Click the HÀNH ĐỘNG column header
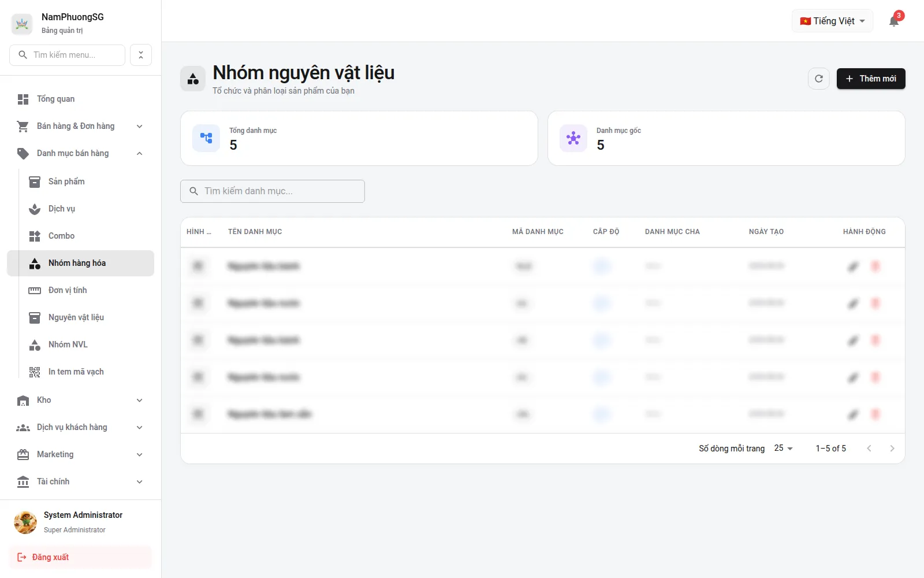 pyautogui.click(x=864, y=232)
